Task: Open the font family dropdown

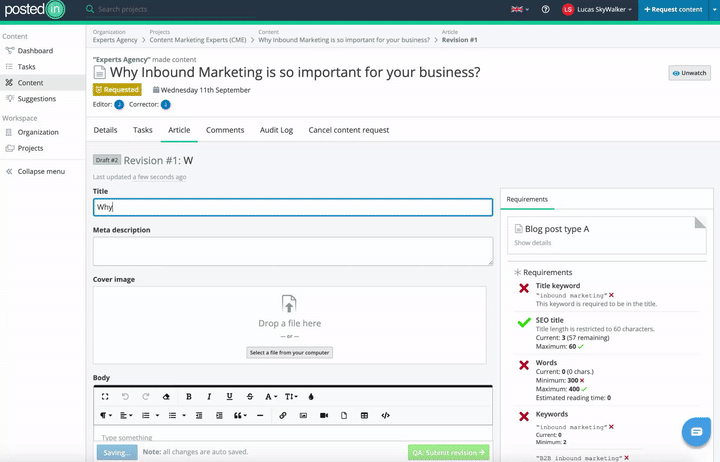Action: pyautogui.click(x=271, y=396)
